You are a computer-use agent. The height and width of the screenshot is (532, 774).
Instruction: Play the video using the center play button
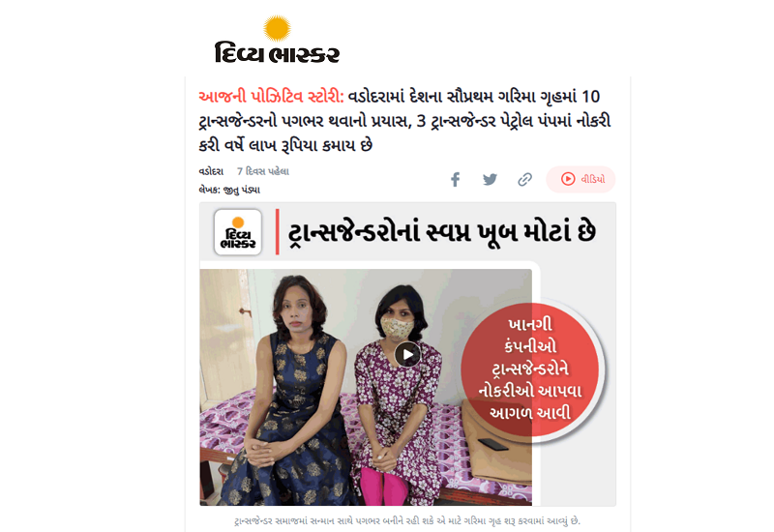point(407,354)
